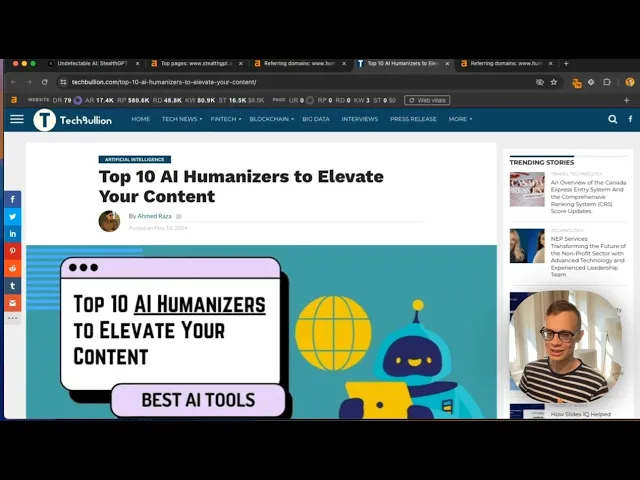Open BIG DATA section
Viewport: 640px width, 480px height.
point(316,119)
